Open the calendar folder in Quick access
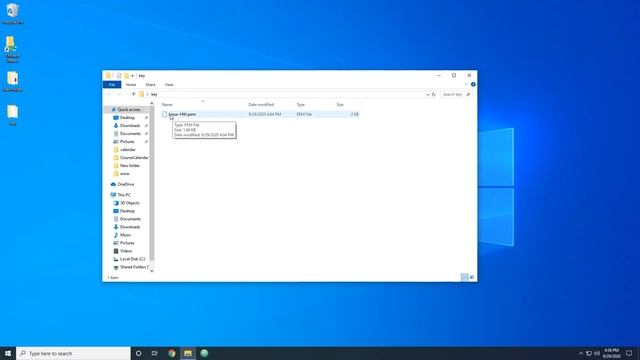Viewport: 640px width, 360px height. tap(127, 150)
